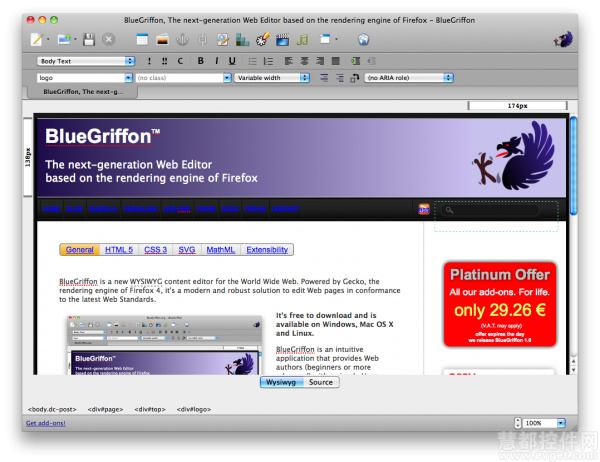
Task: Click the vertical scrollbar thumb
Action: click(573, 165)
